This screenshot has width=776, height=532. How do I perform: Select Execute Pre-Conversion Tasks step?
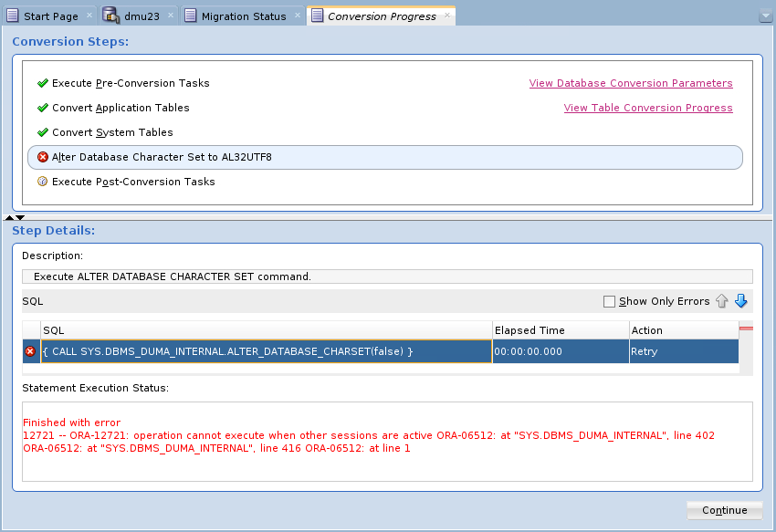[x=131, y=83]
